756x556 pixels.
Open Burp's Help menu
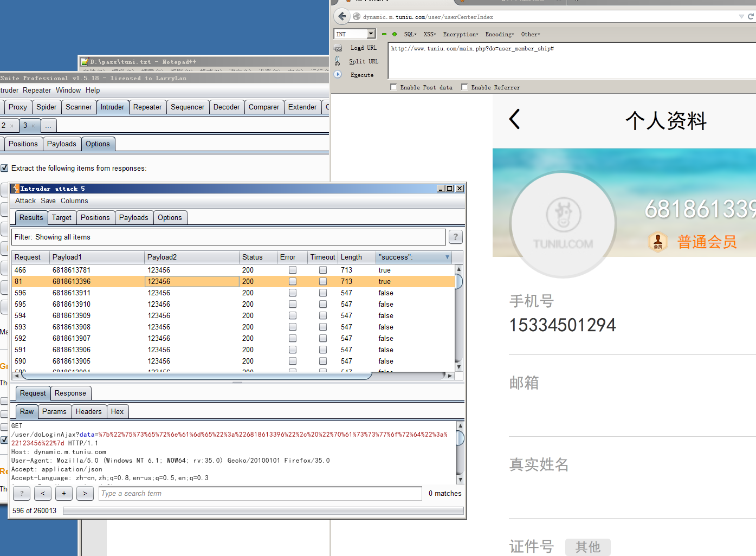point(93,90)
